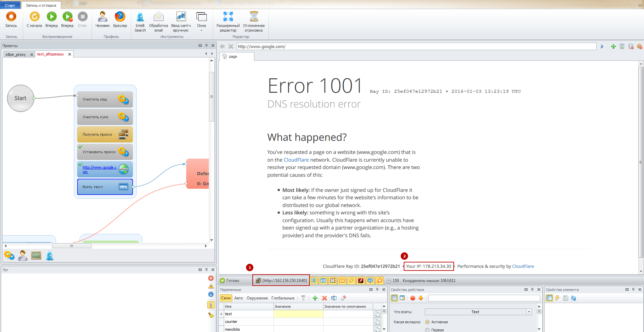Select the Свои variables tab
The image size is (644, 332).
(x=226, y=298)
